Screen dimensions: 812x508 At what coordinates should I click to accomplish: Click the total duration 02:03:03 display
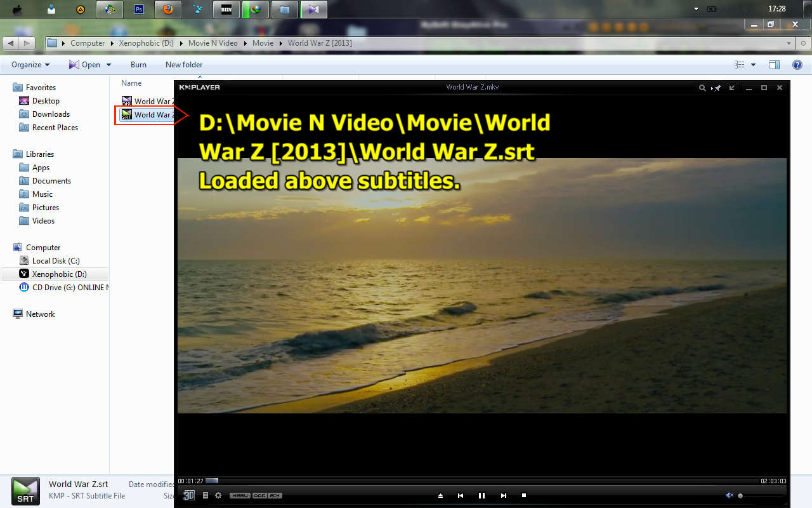(x=773, y=481)
